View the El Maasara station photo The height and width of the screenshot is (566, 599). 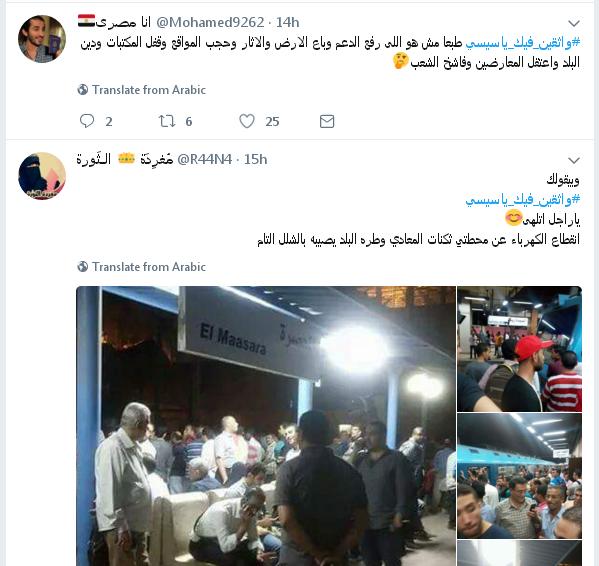click(x=266, y=426)
